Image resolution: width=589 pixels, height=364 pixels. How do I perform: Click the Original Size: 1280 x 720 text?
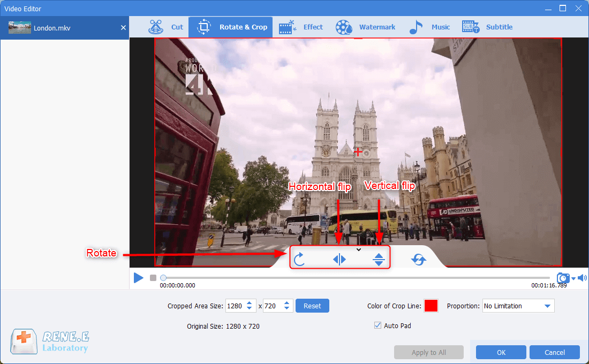coord(223,327)
